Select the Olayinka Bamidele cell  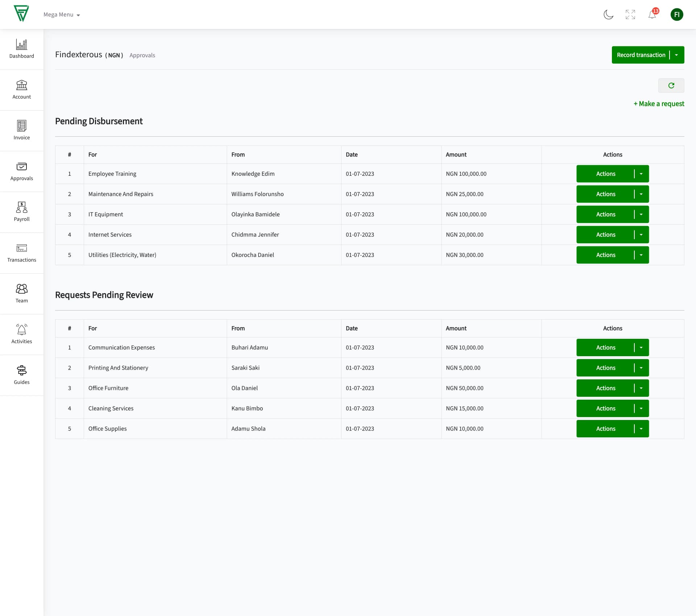pos(284,214)
